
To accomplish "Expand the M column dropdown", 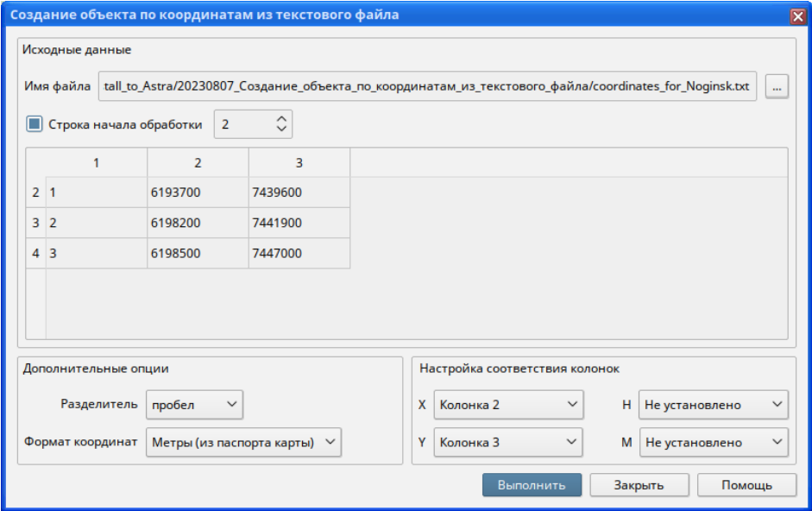I will [x=713, y=442].
